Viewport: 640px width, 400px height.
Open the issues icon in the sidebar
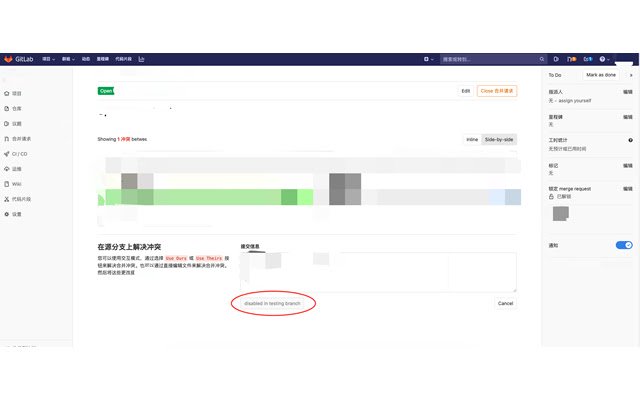(x=7, y=124)
